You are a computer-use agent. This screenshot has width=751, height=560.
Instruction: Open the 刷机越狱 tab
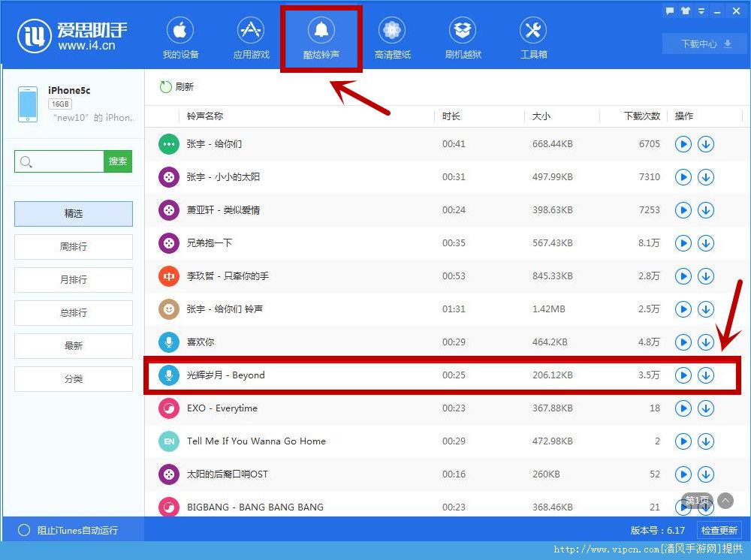463,38
